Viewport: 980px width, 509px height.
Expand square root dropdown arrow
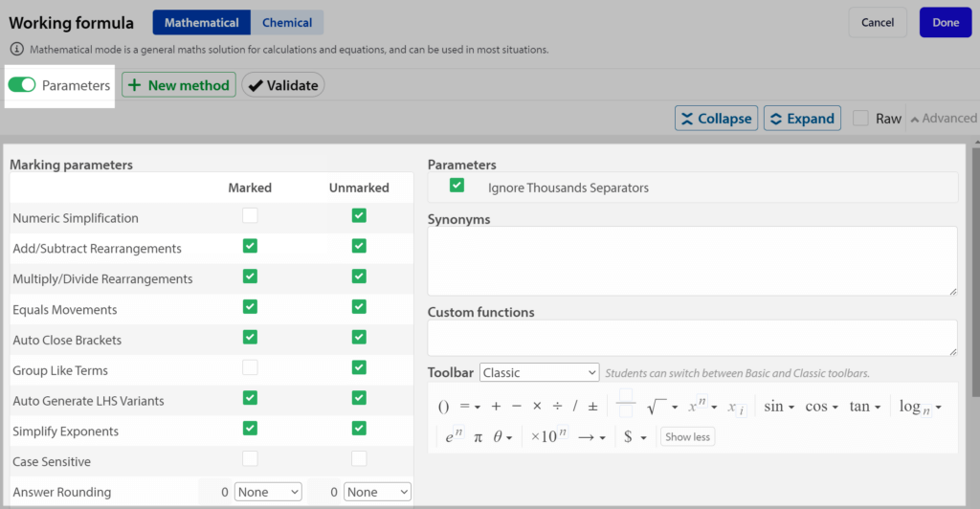[x=675, y=408]
